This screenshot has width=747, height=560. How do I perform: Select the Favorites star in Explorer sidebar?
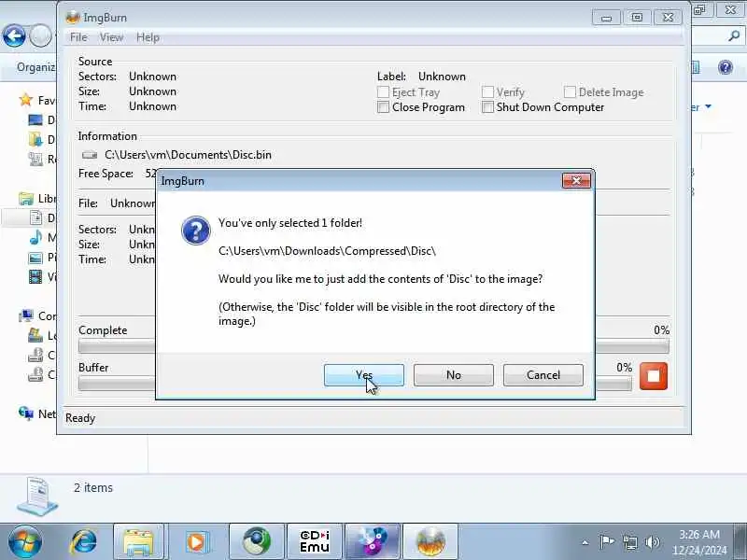click(26, 100)
